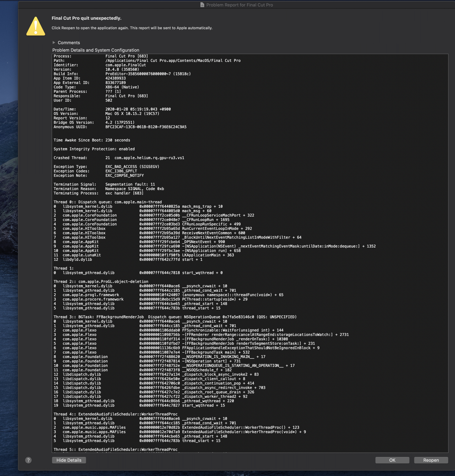The image size is (455, 476).
Task: Click the 'Version: 10.4.8 (358560)' line
Action: pos(96,69)
